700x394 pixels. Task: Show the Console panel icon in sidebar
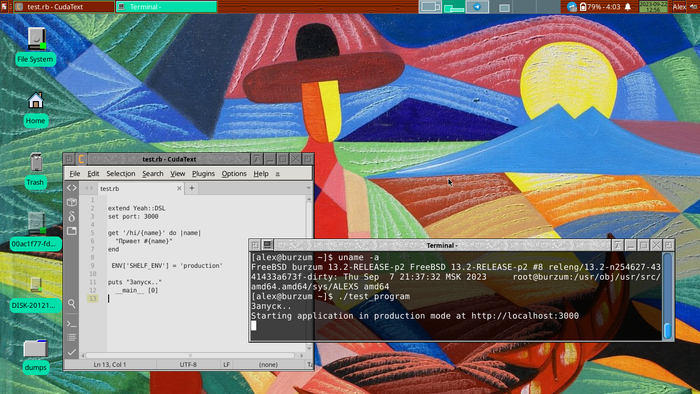coord(71,323)
